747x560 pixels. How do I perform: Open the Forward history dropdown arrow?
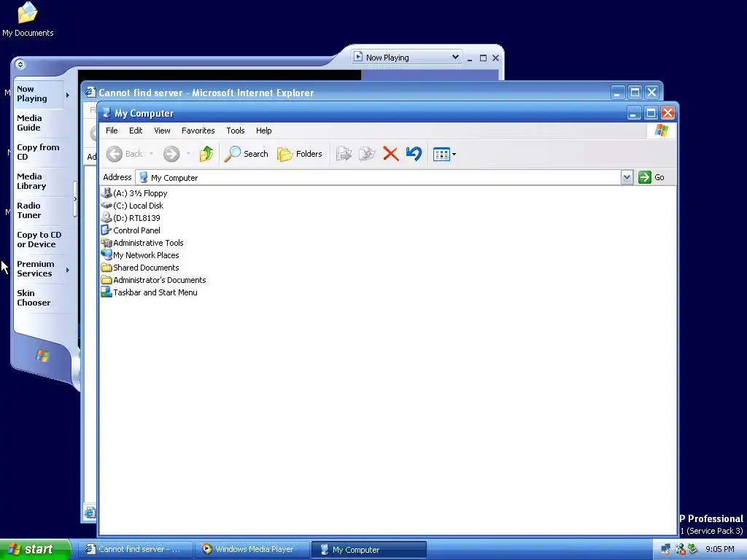pos(189,154)
